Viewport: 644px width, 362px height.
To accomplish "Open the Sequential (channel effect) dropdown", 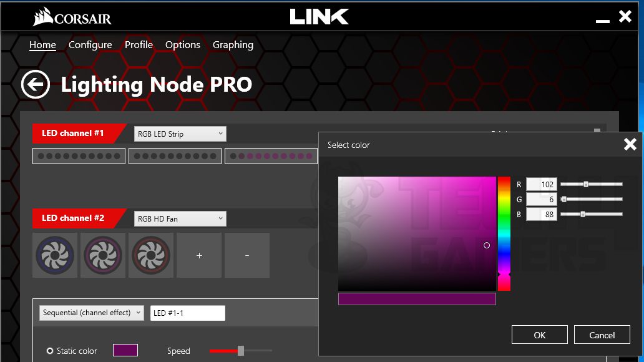I will click(x=92, y=313).
